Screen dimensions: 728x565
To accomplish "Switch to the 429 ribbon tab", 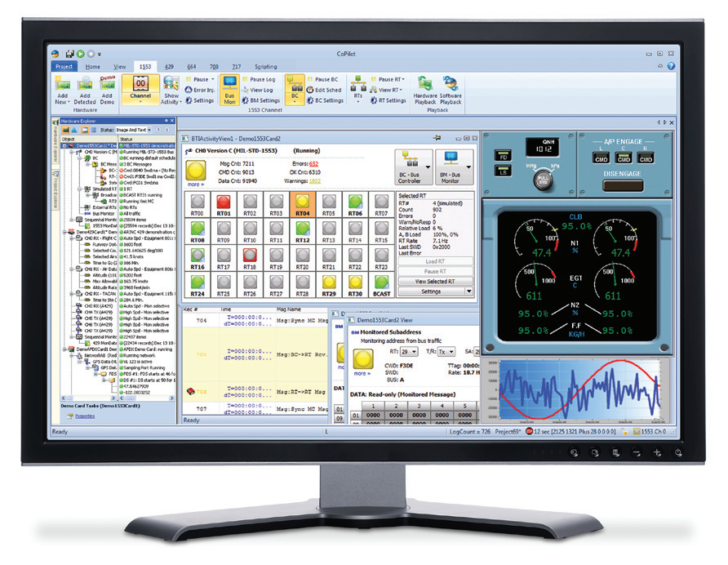I will point(166,66).
